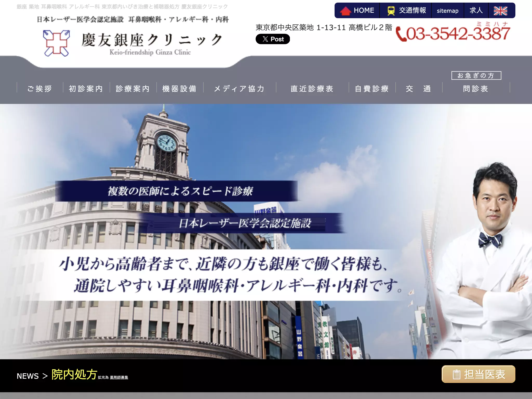532x399 pixels.
Task: Follow the 薬剤師募集 news link
Action: (119, 377)
